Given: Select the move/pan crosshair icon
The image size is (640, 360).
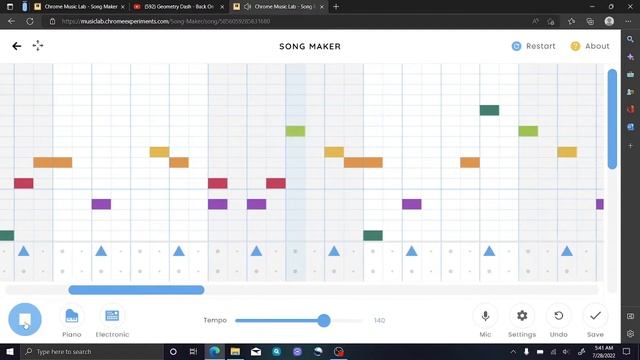Looking at the screenshot, I should (38, 46).
